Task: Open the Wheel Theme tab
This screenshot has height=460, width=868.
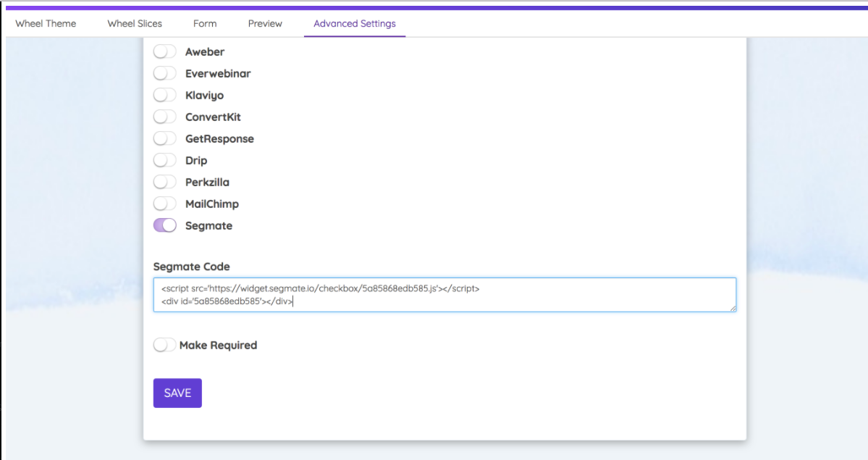Action: [46, 23]
